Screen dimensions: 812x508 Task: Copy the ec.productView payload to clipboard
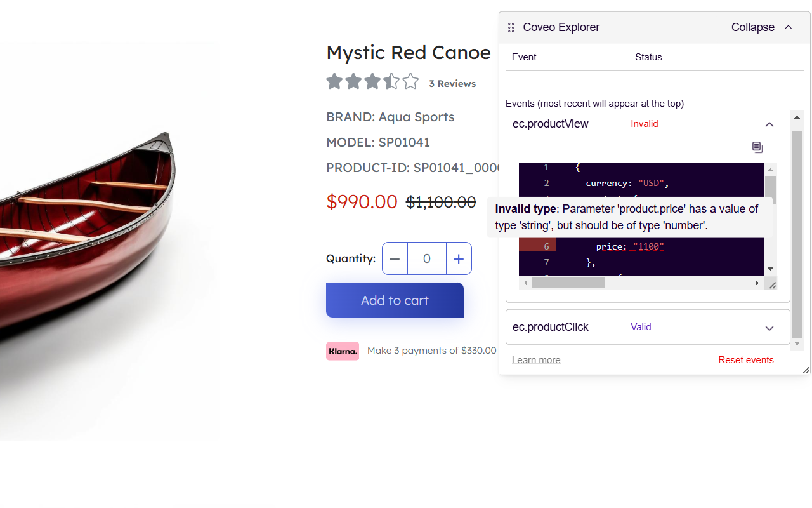pos(757,147)
